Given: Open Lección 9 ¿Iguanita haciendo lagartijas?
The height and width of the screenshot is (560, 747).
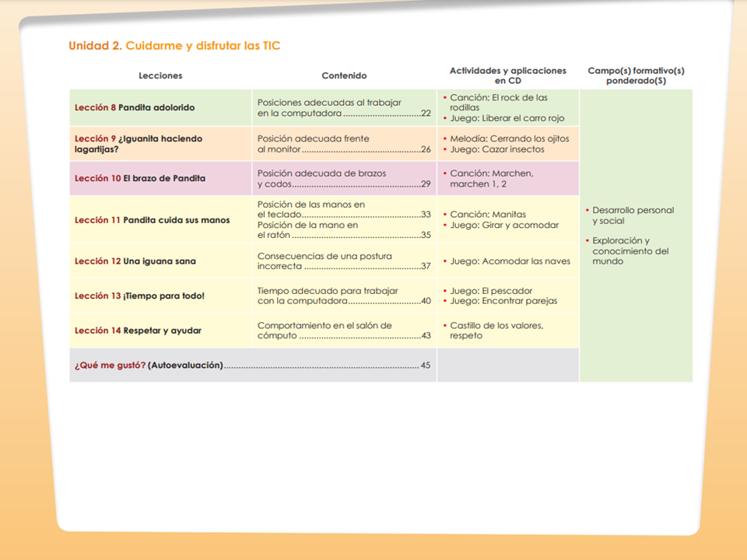Looking at the screenshot, I should tap(139, 144).
